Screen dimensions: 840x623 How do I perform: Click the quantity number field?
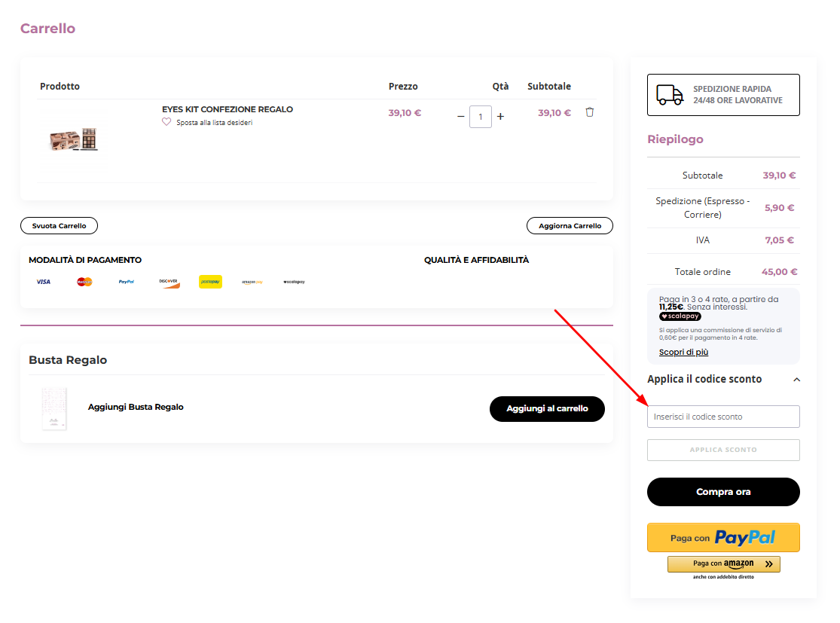[x=481, y=117]
